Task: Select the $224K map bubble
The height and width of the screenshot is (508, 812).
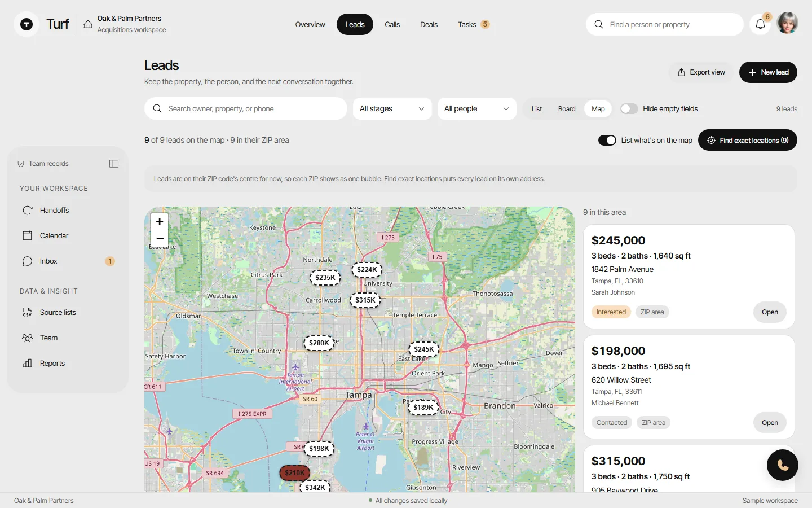Action: (367, 270)
